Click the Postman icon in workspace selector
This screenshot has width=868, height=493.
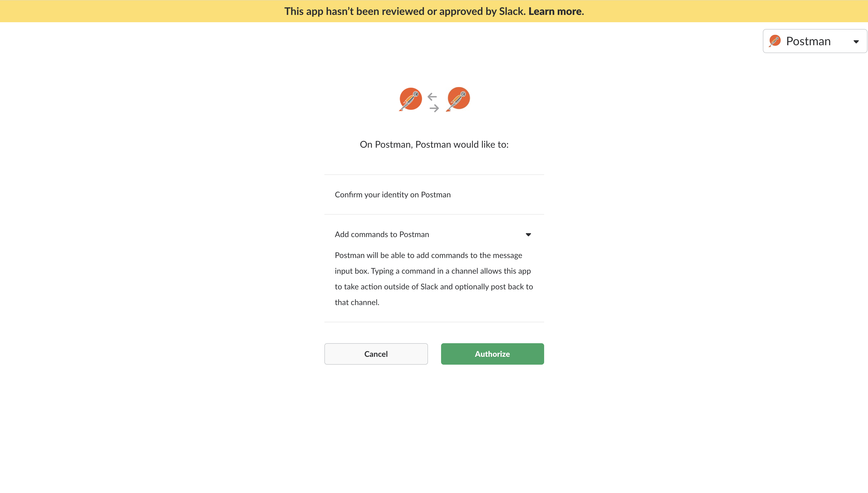(775, 41)
